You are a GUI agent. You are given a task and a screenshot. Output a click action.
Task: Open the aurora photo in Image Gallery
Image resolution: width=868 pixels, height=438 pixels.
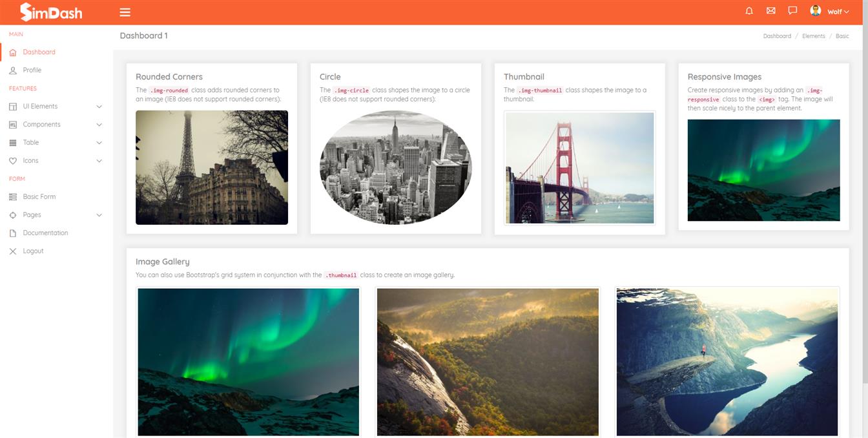tap(249, 362)
